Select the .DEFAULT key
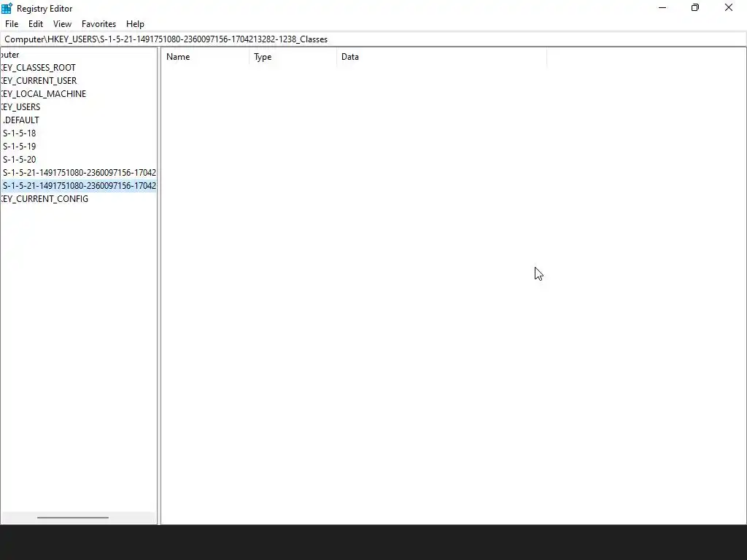Viewport: 747px width, 560px height. tap(21, 120)
